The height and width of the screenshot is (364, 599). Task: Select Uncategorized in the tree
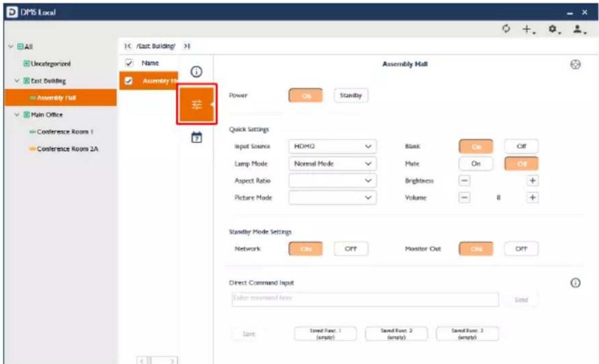[x=50, y=64]
